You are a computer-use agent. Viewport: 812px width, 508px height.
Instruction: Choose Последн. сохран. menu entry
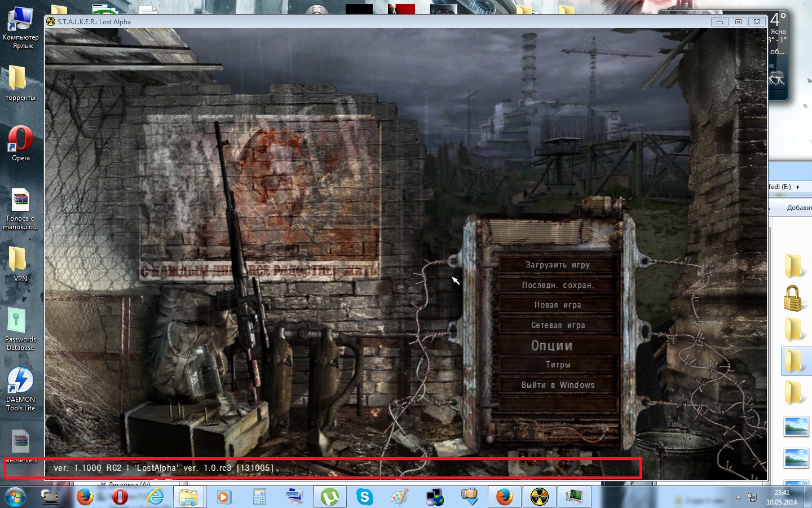pyautogui.click(x=558, y=285)
